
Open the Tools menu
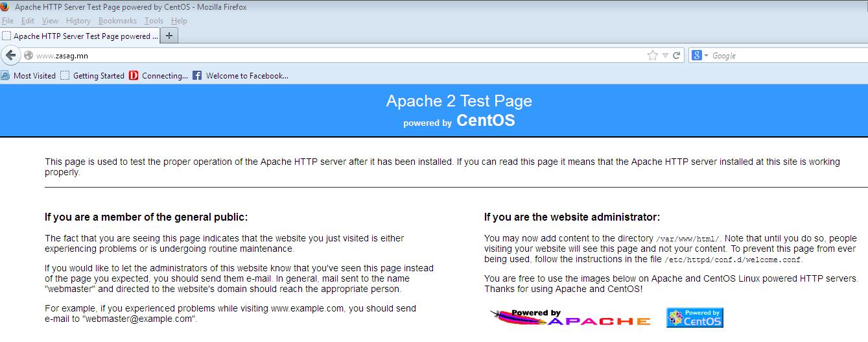(154, 21)
